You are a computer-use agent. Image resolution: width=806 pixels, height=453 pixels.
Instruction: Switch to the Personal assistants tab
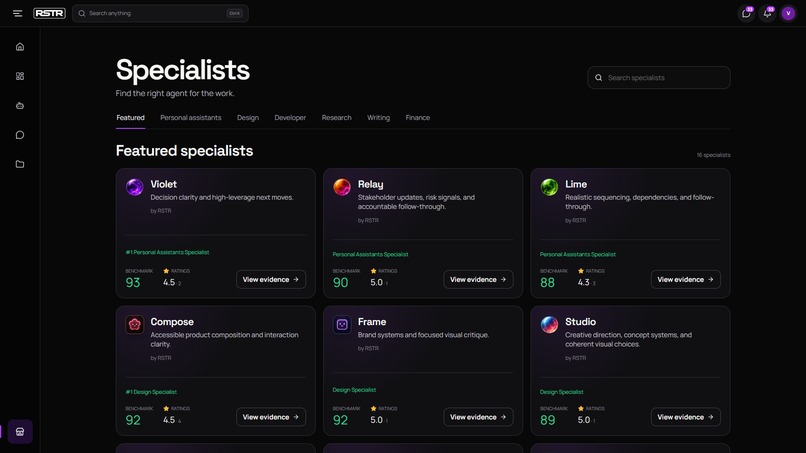[191, 118]
